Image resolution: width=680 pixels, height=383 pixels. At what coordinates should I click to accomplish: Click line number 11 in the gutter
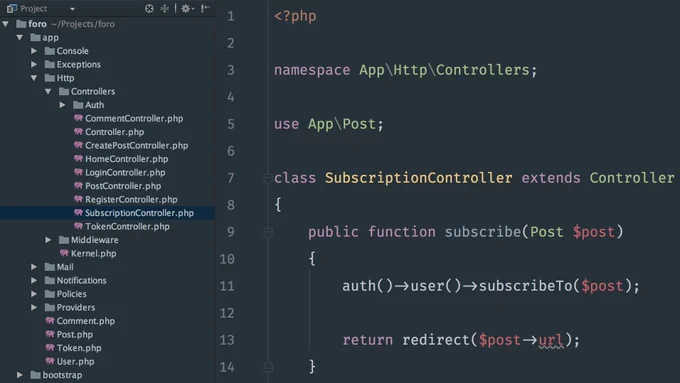(227, 286)
